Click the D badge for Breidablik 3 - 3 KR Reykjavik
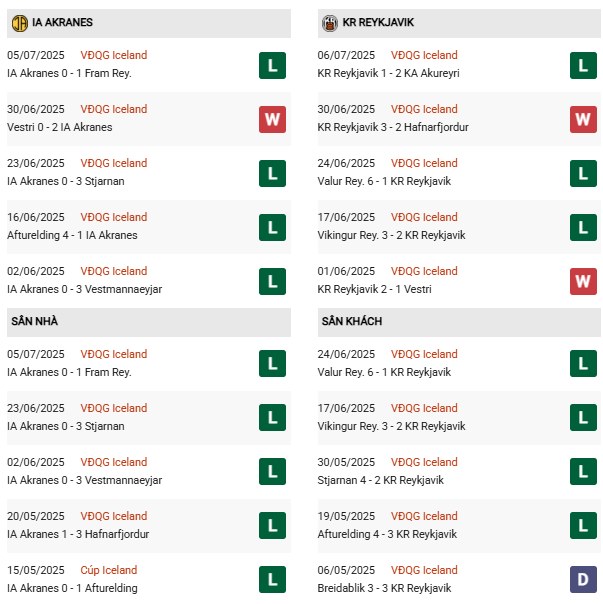The image size is (603, 604). [x=584, y=580]
